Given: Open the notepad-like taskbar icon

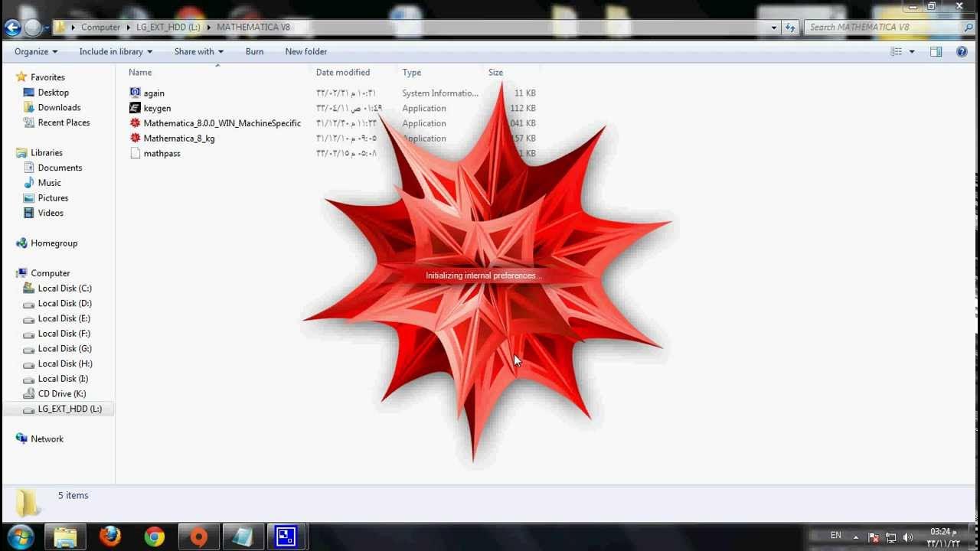Looking at the screenshot, I should coord(243,537).
